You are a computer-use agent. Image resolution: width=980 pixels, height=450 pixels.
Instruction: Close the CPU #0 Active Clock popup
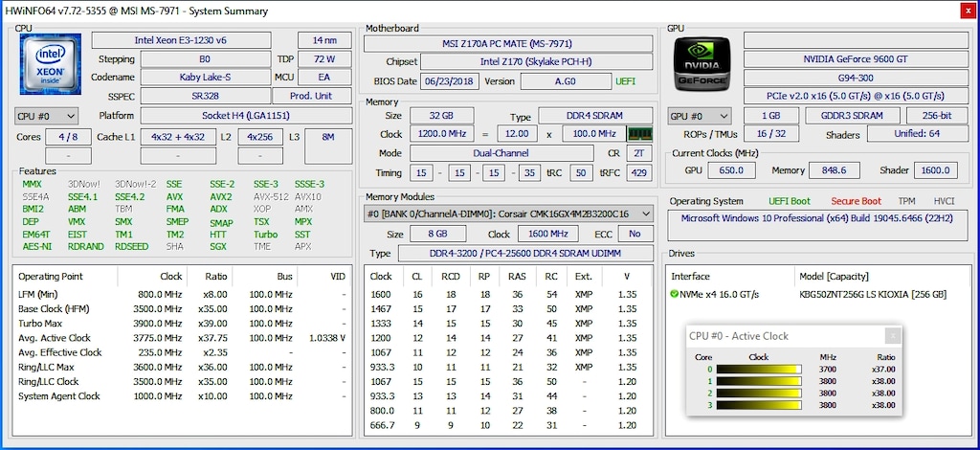[x=894, y=336]
